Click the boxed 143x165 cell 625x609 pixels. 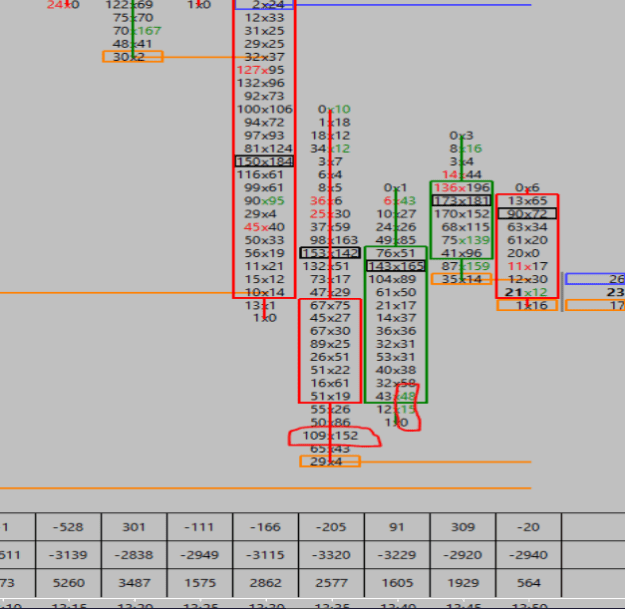pos(396,266)
